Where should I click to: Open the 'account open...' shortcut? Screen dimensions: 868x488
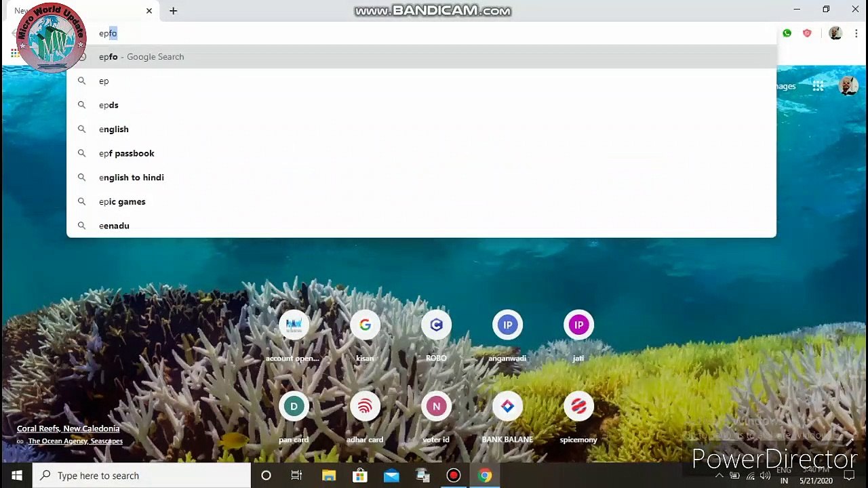(294, 335)
